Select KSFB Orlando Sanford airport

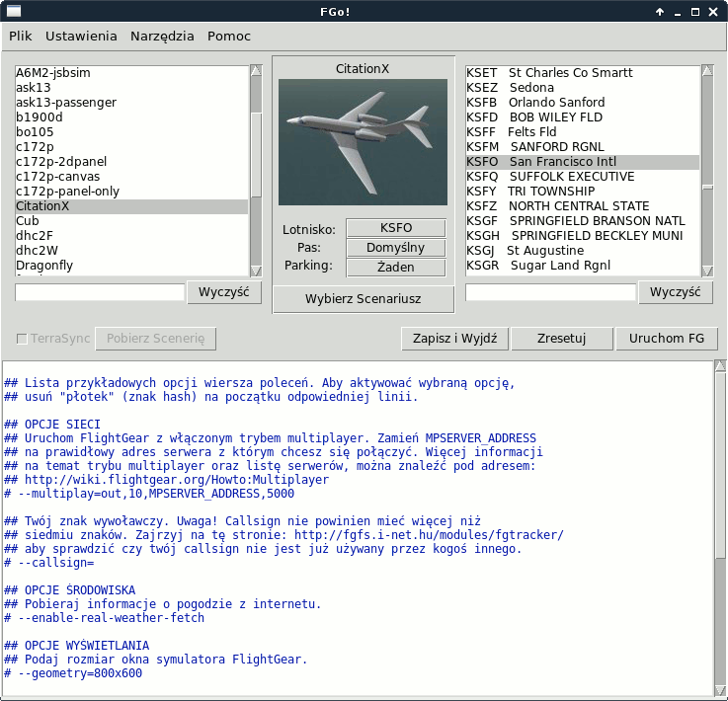pyautogui.click(x=583, y=103)
